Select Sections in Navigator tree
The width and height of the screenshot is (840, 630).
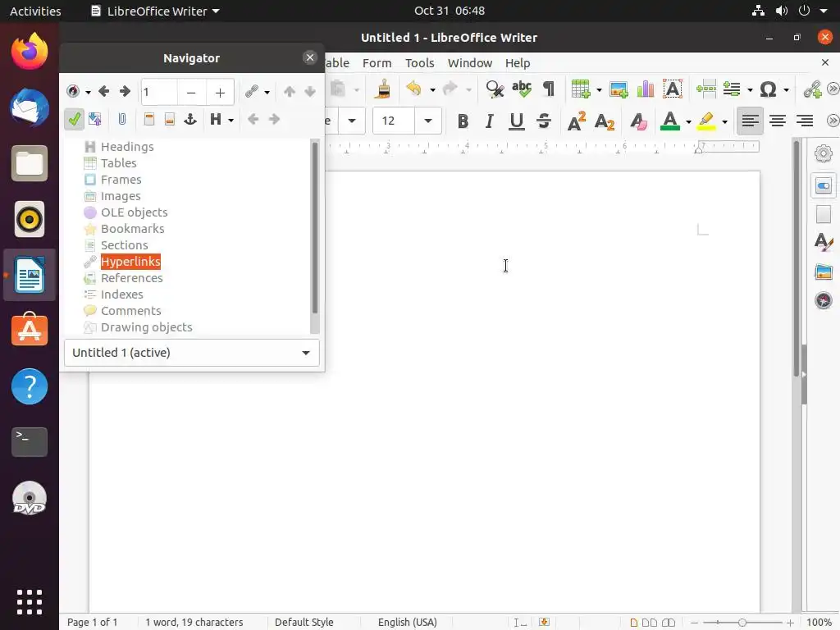[x=125, y=244]
